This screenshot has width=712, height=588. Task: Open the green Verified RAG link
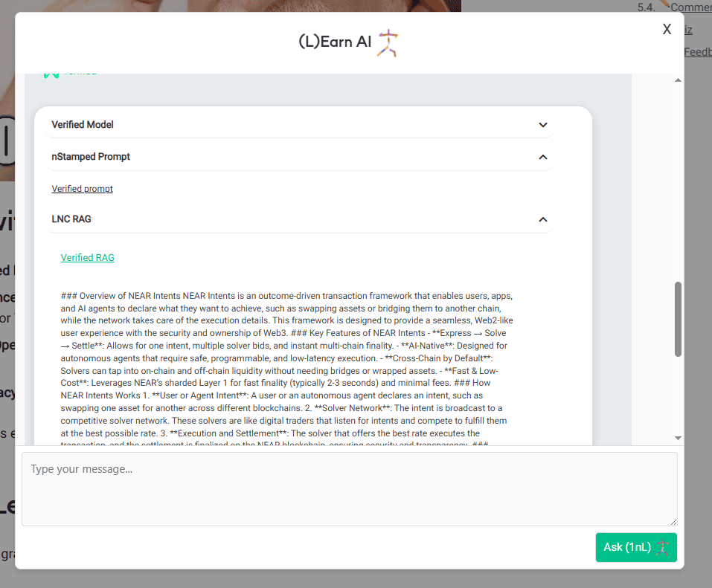[88, 258]
